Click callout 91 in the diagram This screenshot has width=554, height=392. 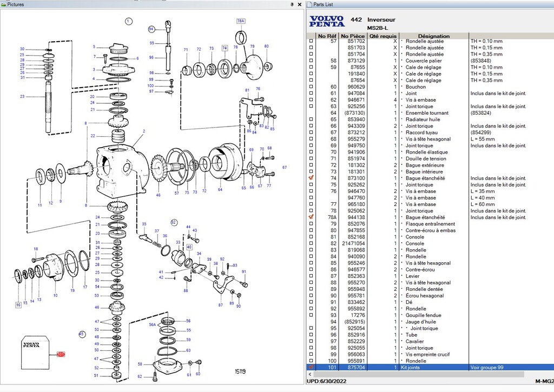click(x=244, y=271)
